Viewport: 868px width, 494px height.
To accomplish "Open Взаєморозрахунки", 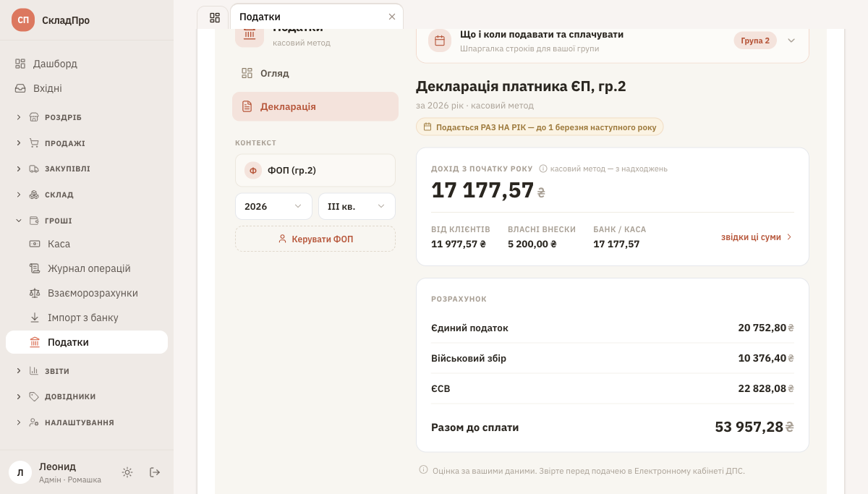I will (x=87, y=293).
